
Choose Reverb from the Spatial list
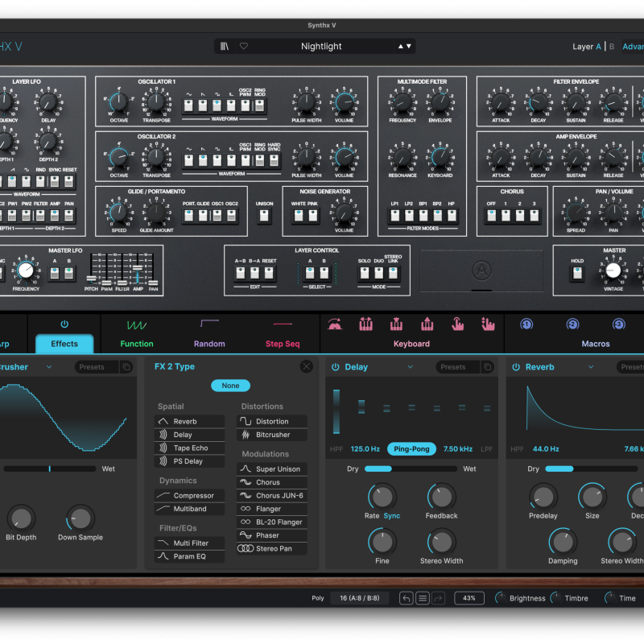[189, 421]
